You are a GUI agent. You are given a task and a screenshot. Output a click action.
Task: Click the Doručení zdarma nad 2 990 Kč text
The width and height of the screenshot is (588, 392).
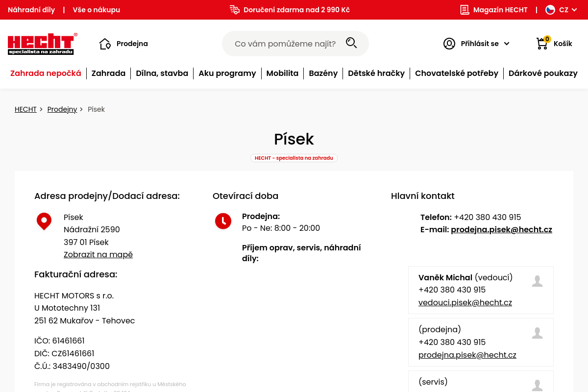pos(296,10)
